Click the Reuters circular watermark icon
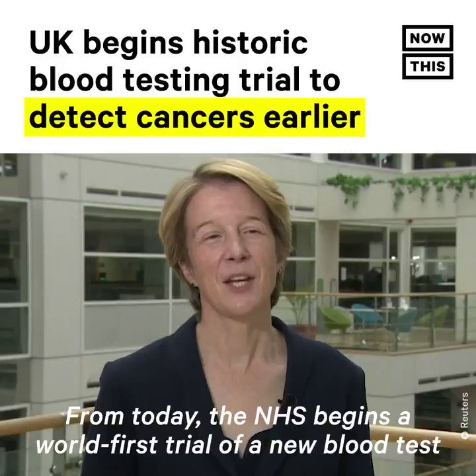The width and height of the screenshot is (476, 476). (465, 435)
